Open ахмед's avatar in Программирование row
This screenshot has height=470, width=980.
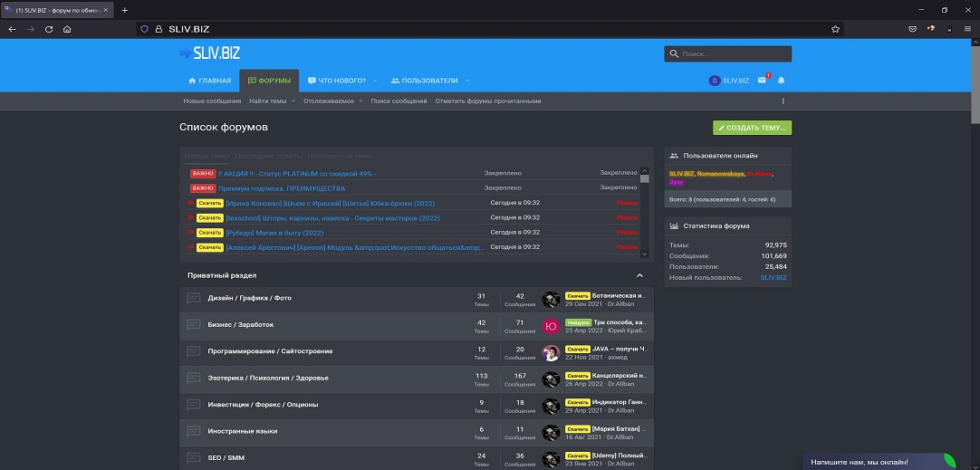(551, 353)
